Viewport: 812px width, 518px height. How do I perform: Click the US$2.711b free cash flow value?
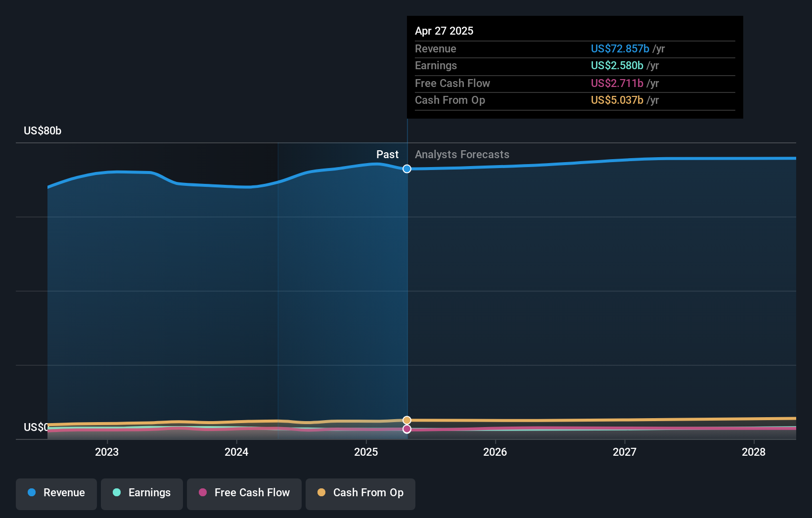point(617,83)
